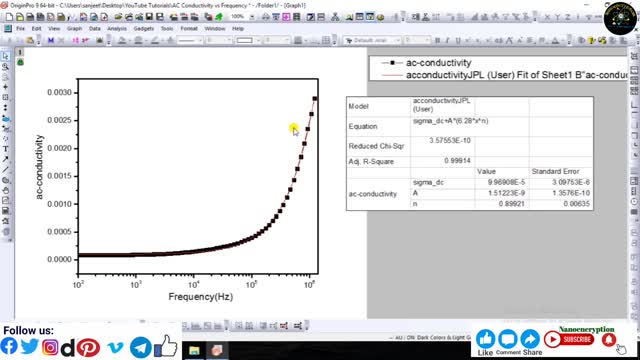Select the Pointer tool

point(6,56)
